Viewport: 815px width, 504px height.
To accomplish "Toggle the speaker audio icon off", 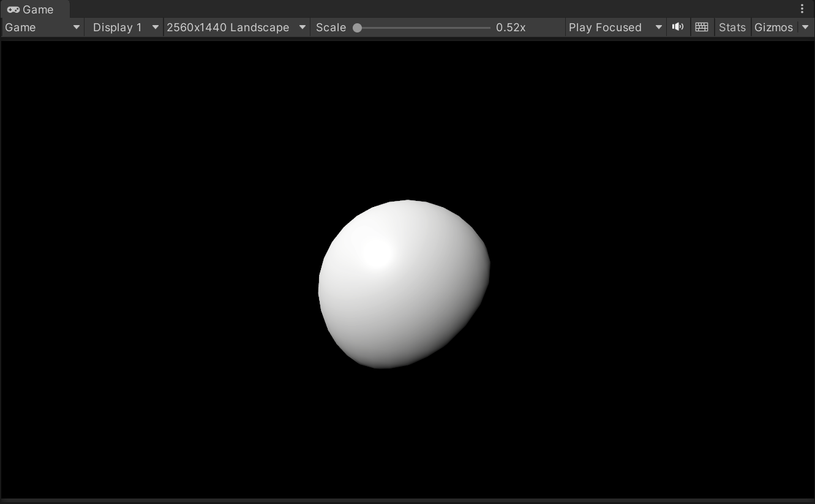I will click(678, 27).
